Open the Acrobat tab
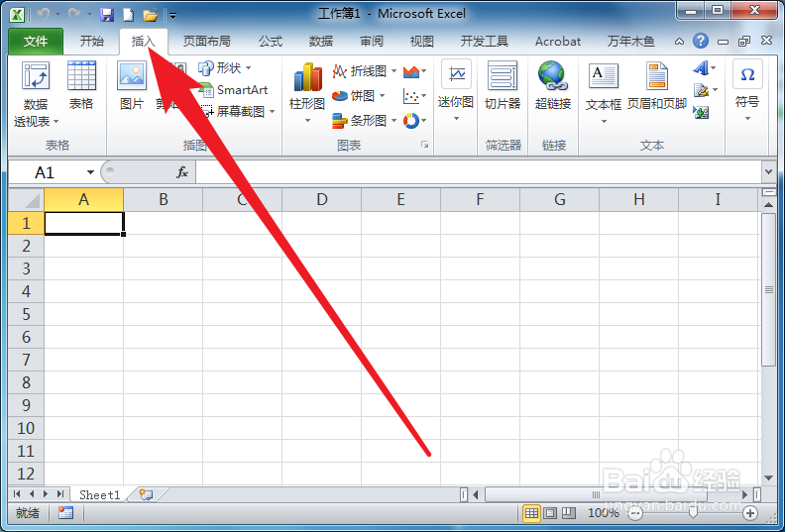This screenshot has width=785, height=532. (558, 41)
